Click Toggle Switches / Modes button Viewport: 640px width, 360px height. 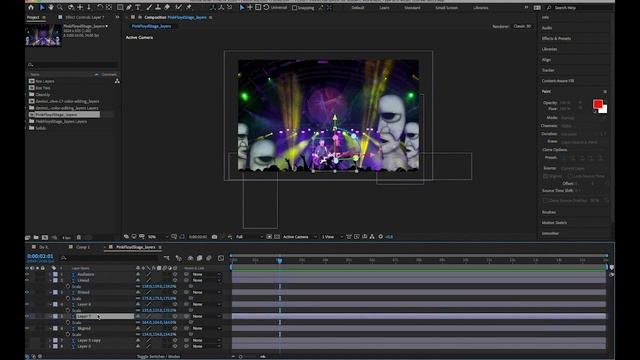point(158,356)
